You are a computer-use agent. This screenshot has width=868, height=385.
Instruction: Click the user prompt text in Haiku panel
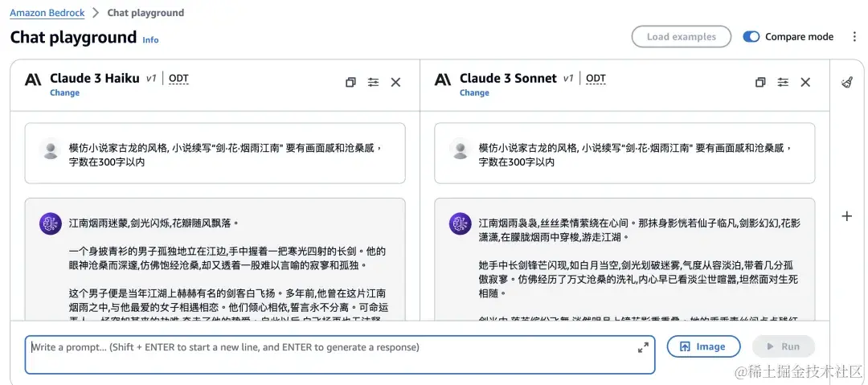pos(227,155)
